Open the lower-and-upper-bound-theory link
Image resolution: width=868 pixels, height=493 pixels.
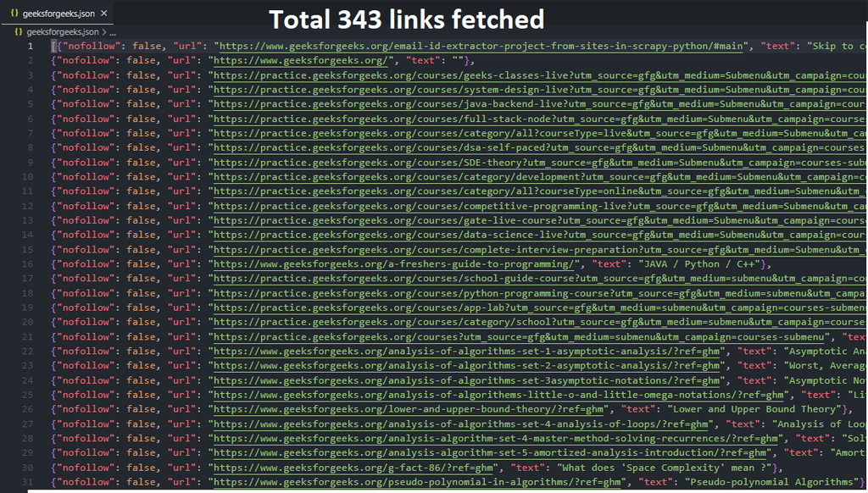[408, 409]
